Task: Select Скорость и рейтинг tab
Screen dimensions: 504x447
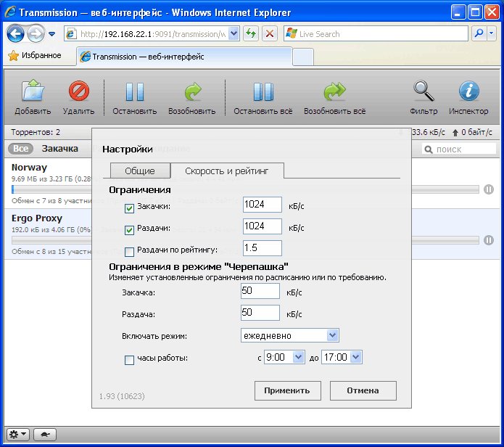Action: tap(226, 171)
